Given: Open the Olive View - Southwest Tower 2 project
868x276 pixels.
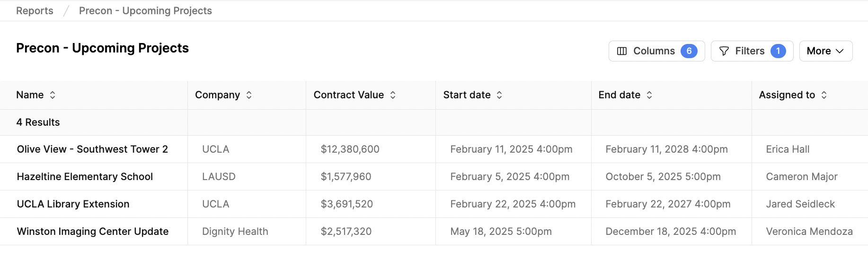Looking at the screenshot, I should pyautogui.click(x=92, y=149).
